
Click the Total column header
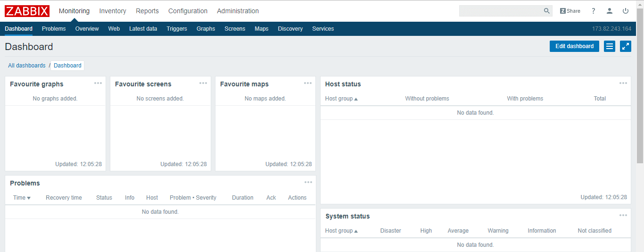(x=600, y=99)
